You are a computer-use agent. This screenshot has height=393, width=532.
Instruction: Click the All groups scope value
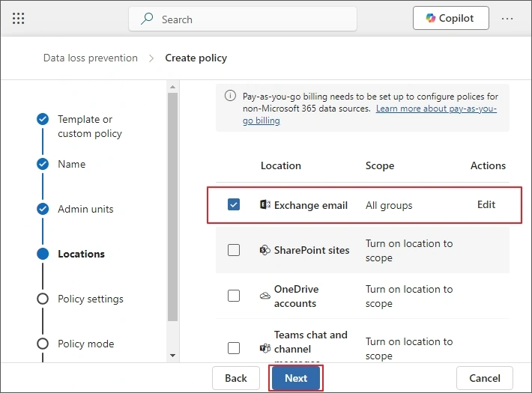click(389, 205)
